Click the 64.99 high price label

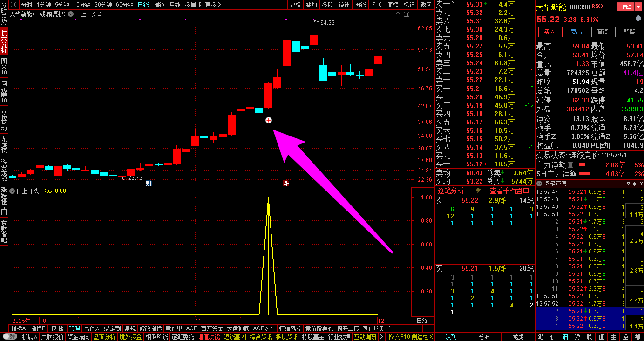(x=327, y=22)
